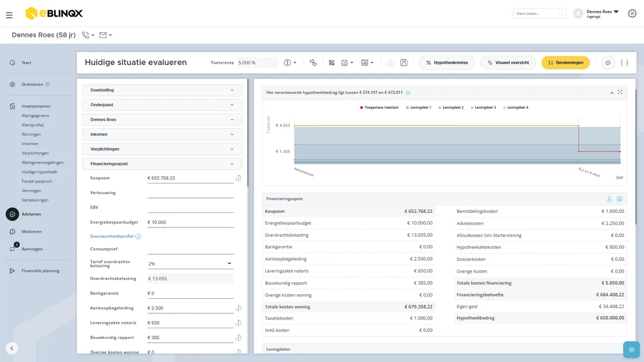Toggle Leningdeel 2 legend series
This screenshot has height=362, width=644.
451,108
